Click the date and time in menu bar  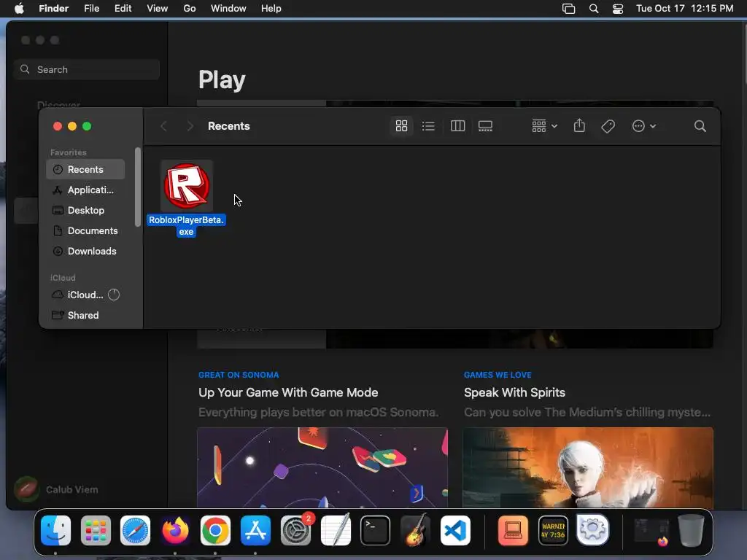point(684,9)
